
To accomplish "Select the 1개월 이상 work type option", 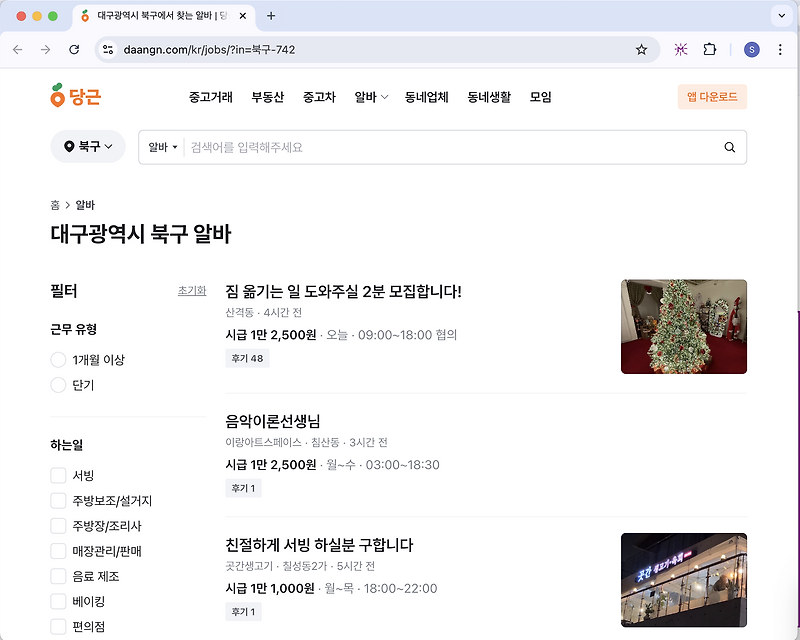I will tap(58, 360).
